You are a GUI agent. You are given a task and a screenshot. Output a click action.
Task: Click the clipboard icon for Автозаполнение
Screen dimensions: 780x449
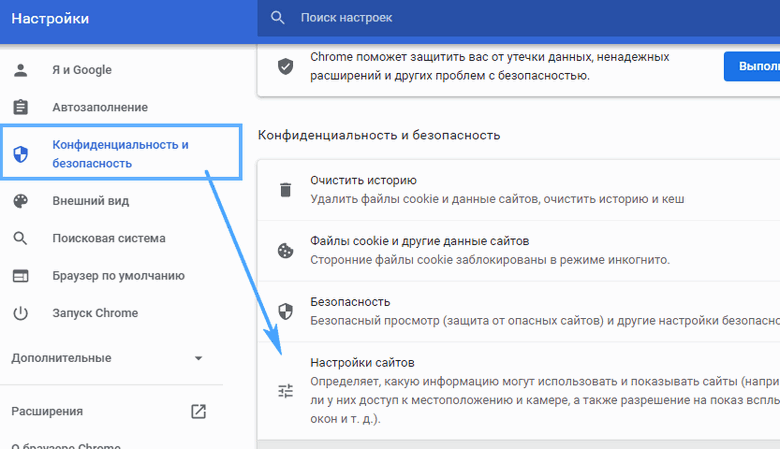click(20, 107)
